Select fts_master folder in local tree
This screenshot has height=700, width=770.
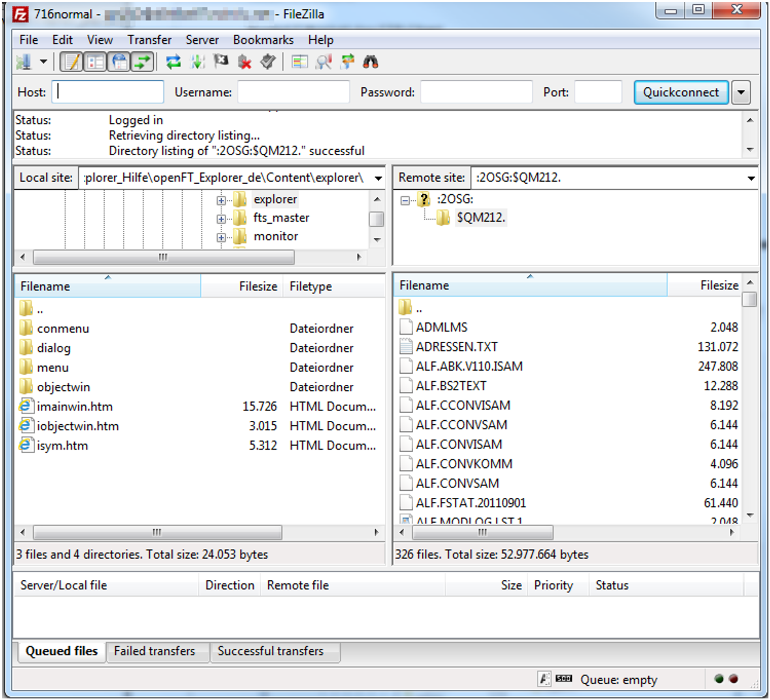(x=281, y=218)
